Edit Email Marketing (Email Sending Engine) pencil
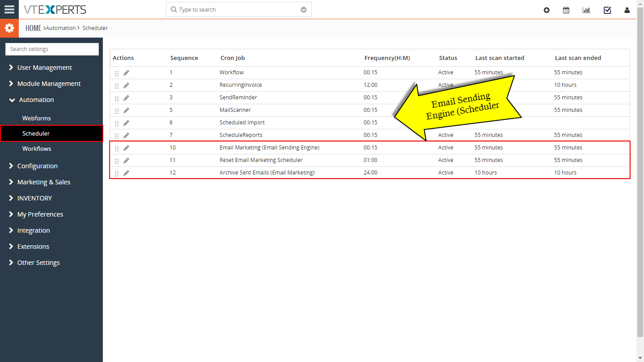 point(126,148)
